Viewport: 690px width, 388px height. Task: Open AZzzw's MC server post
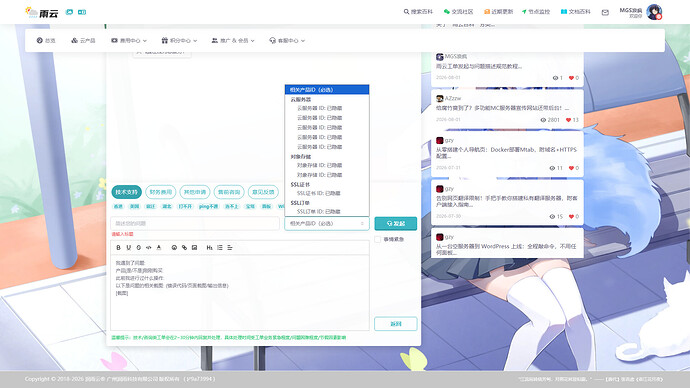click(x=503, y=108)
